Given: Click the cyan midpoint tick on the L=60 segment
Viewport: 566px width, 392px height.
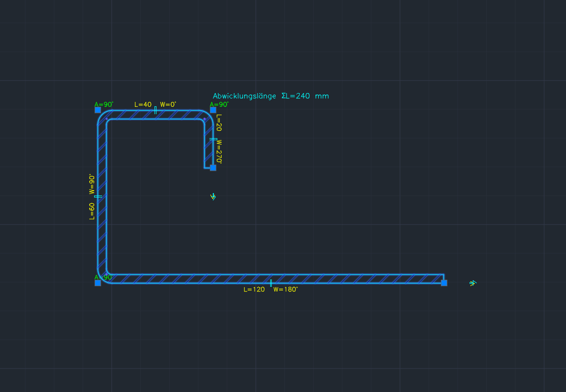Looking at the screenshot, I should point(98,196).
